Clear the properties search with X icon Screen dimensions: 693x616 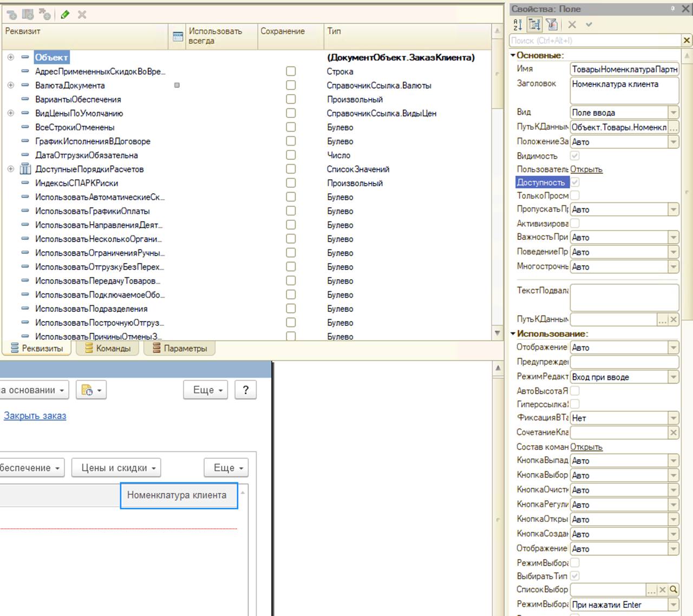(687, 41)
